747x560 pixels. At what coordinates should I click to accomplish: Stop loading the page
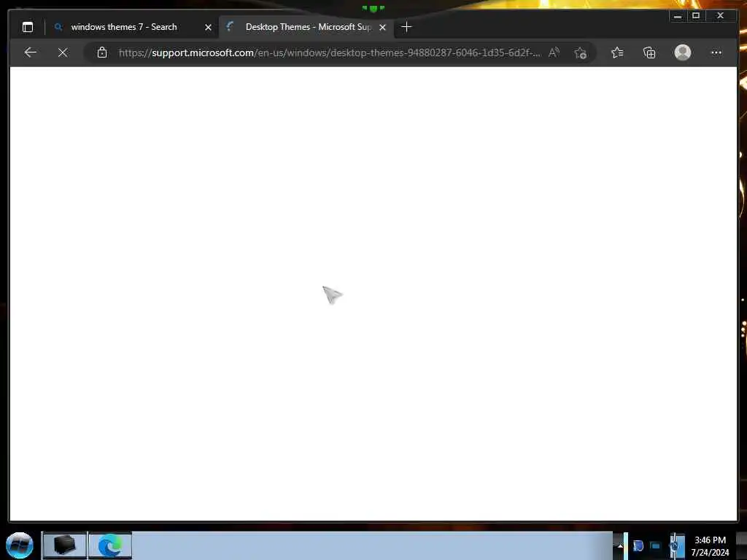click(63, 52)
